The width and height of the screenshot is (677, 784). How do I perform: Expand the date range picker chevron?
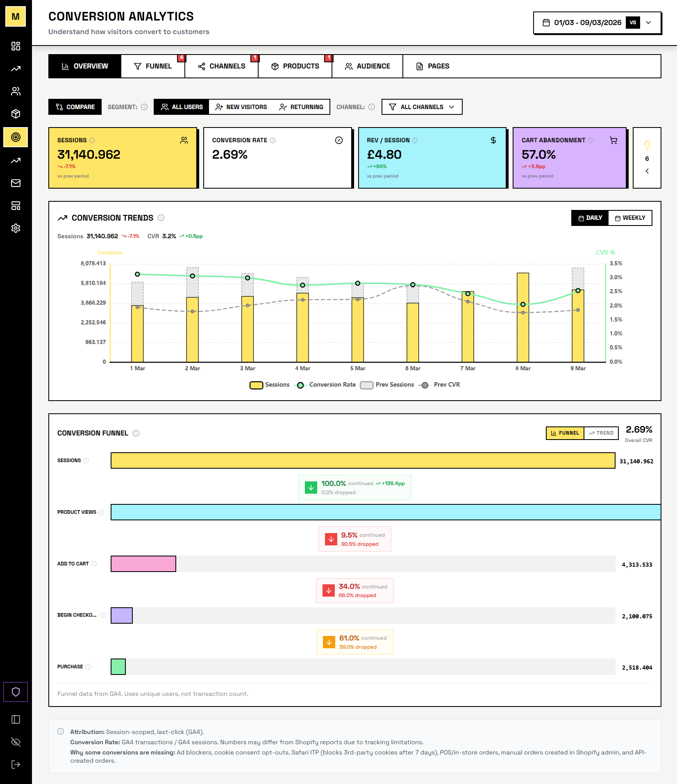click(x=648, y=23)
